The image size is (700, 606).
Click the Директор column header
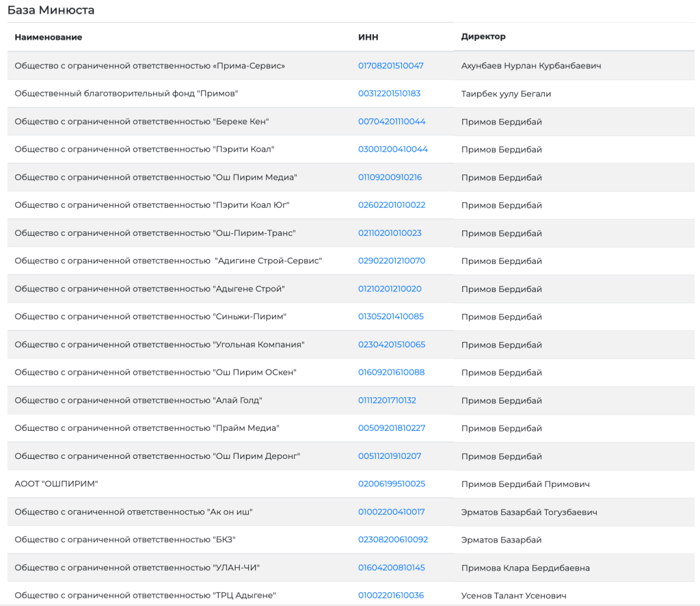[483, 36]
